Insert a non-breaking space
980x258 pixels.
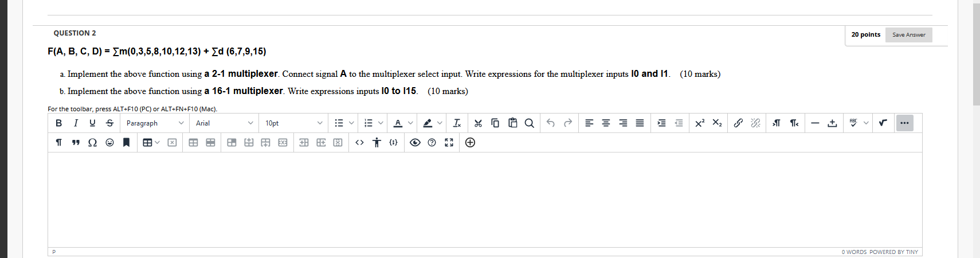coord(832,123)
